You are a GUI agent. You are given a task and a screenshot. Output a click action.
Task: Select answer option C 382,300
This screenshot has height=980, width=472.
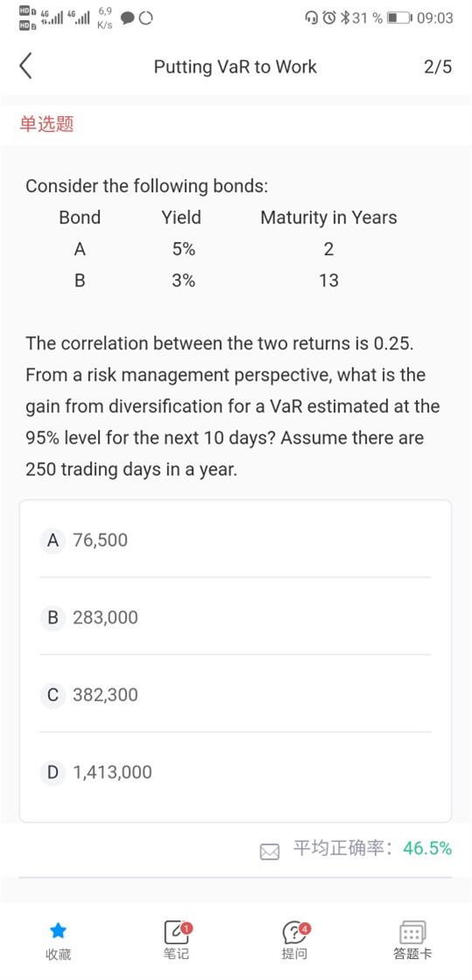(x=236, y=694)
